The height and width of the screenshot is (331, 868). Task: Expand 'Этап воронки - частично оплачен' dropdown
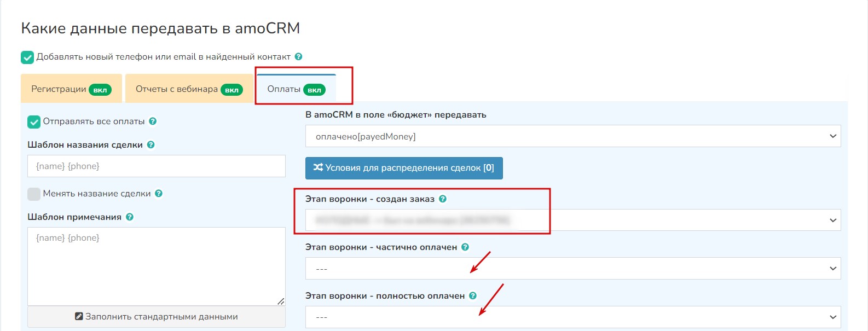(572, 269)
